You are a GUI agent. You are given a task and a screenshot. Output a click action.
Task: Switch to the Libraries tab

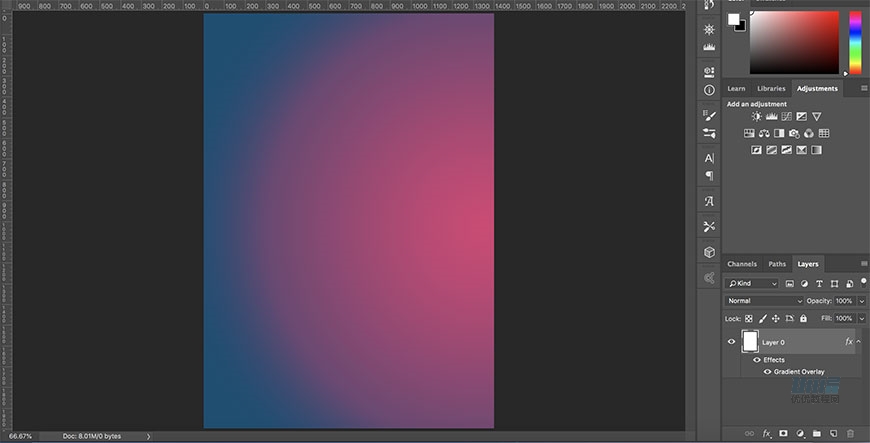[x=771, y=89]
